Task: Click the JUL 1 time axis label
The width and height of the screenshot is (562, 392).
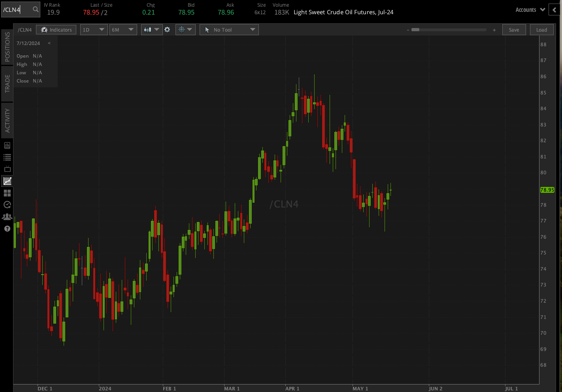Action: (x=511, y=388)
